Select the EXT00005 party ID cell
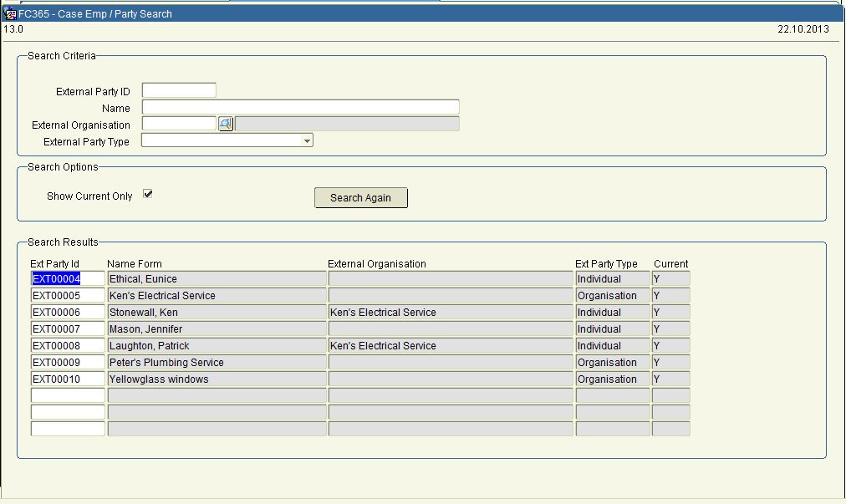 click(x=67, y=296)
